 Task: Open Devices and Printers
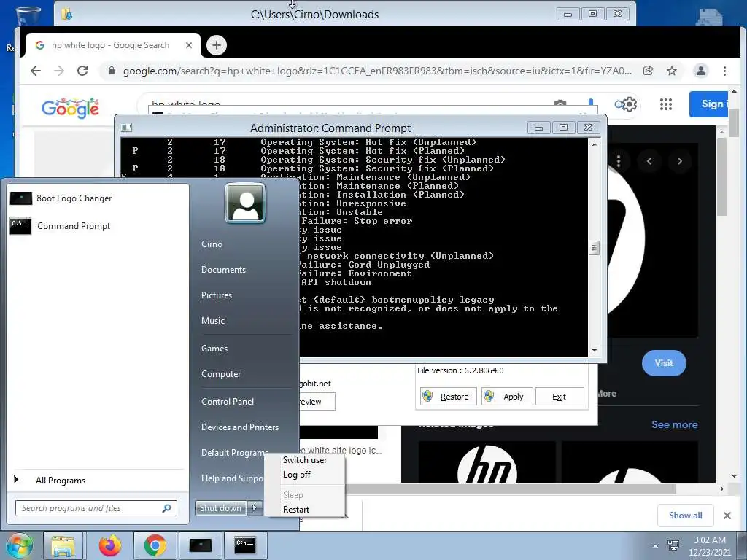click(x=239, y=427)
